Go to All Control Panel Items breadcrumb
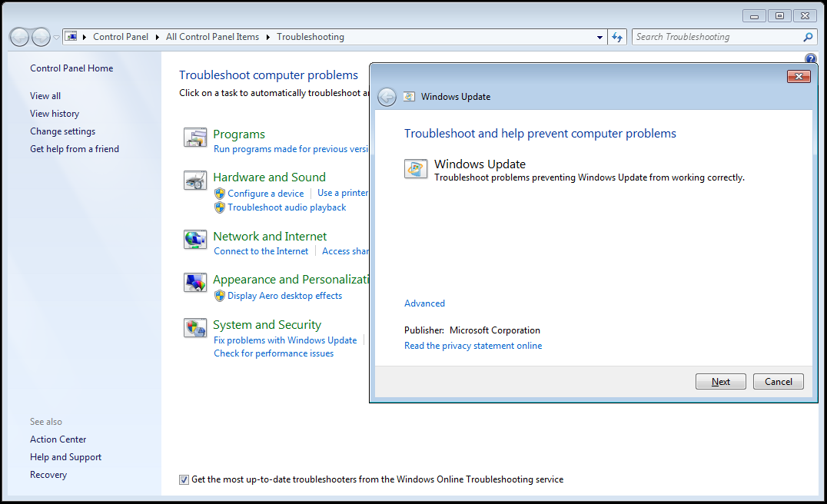The image size is (827, 504). [x=213, y=37]
